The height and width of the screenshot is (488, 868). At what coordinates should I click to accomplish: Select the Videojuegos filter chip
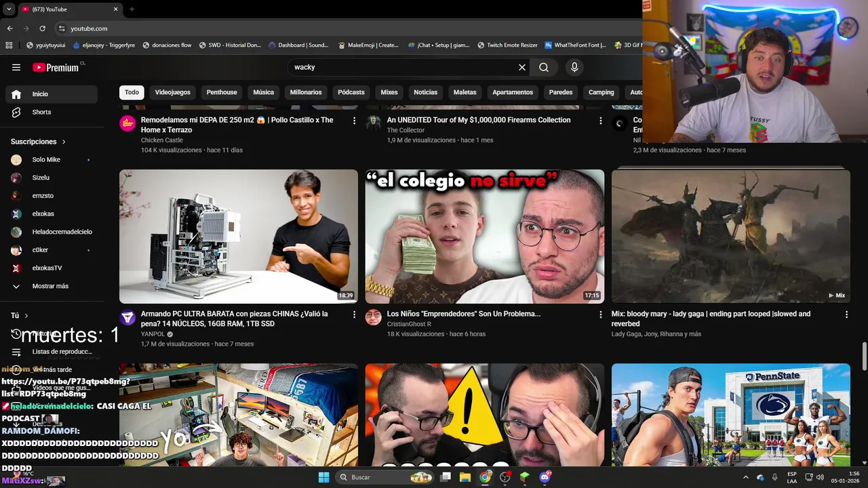coord(173,92)
